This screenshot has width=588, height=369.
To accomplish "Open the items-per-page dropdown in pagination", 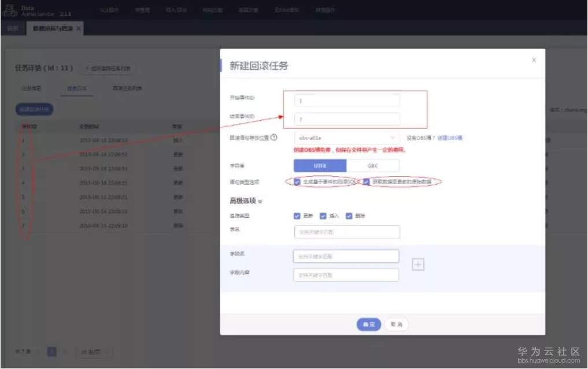I will (x=94, y=352).
